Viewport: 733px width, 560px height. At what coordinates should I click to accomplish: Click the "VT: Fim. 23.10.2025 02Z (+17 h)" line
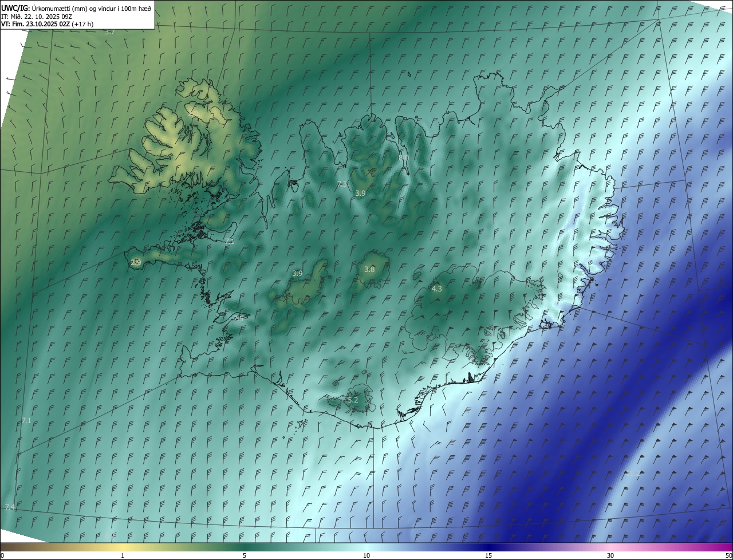(48, 23)
